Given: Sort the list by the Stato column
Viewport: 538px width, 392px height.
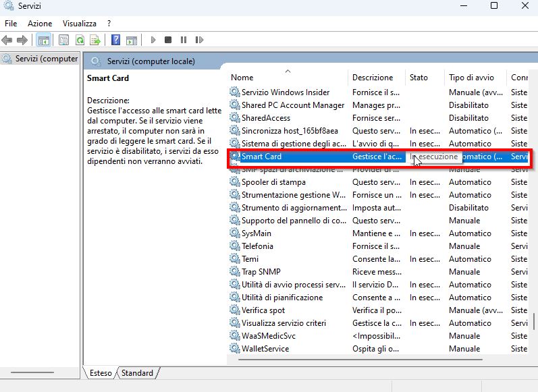Looking at the screenshot, I should click(x=419, y=78).
